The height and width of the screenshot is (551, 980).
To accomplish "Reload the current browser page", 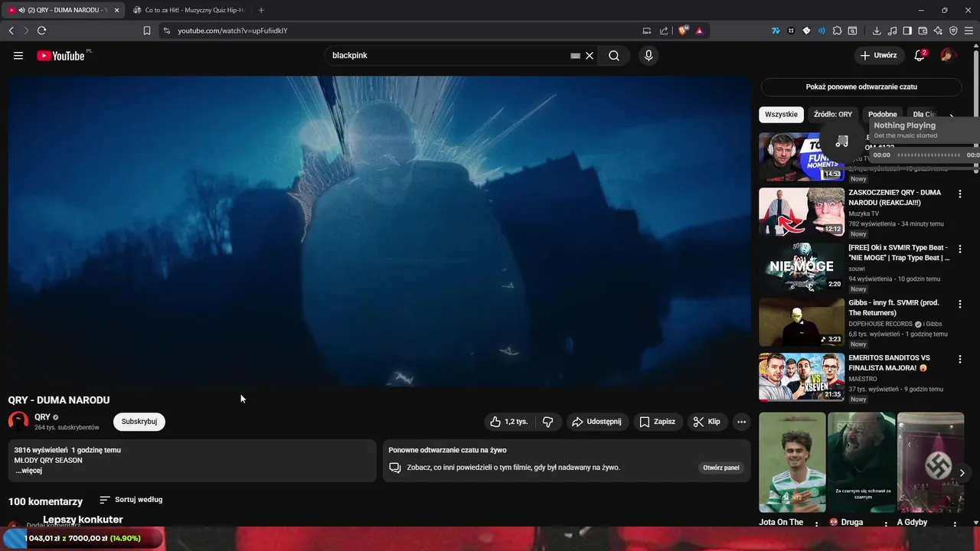I will tap(41, 31).
